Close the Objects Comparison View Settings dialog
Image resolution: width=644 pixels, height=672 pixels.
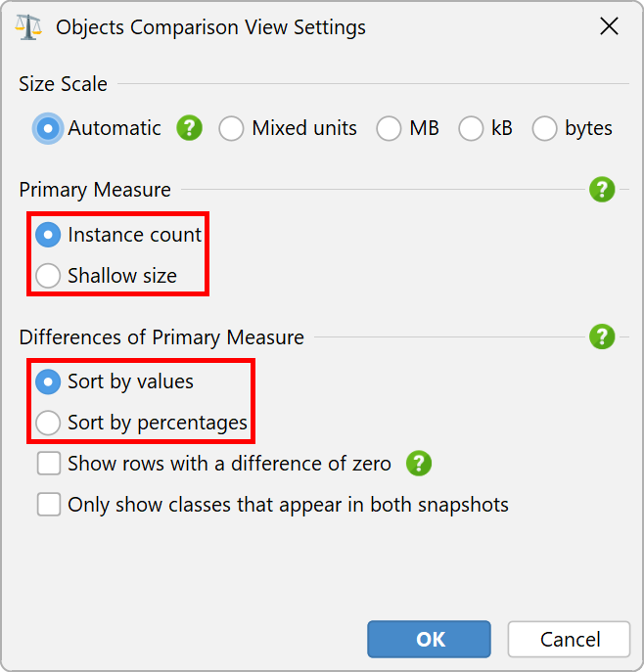[x=609, y=26]
